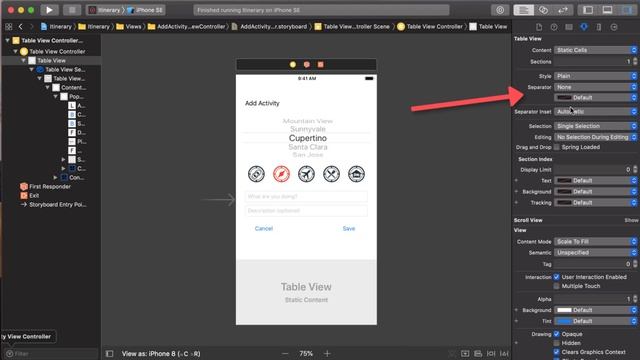Screen dimensions: 640x360
Task: Select the red compass activity icon
Action: 281,174
